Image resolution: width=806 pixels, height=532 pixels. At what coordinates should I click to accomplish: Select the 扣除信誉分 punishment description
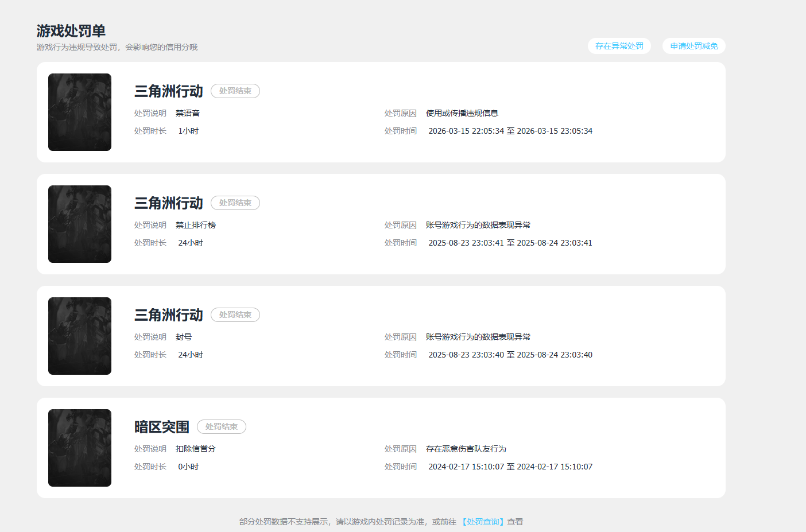196,449
